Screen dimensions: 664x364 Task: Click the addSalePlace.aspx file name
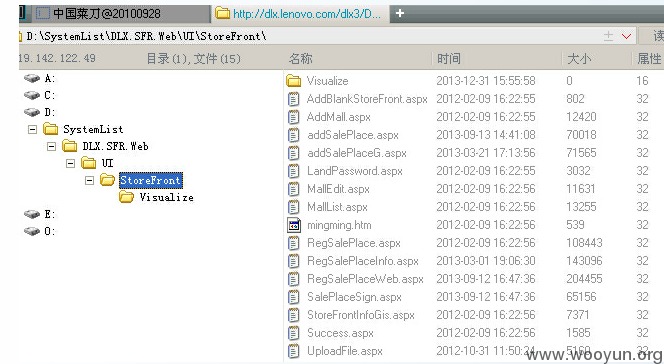point(353,135)
